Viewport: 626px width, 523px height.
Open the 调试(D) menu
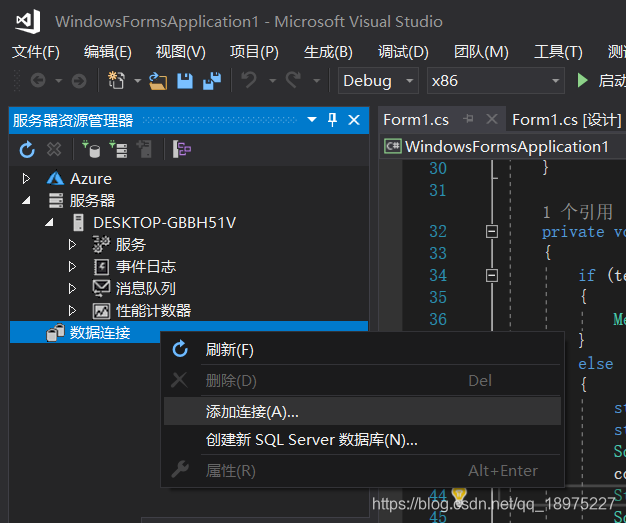point(403,52)
